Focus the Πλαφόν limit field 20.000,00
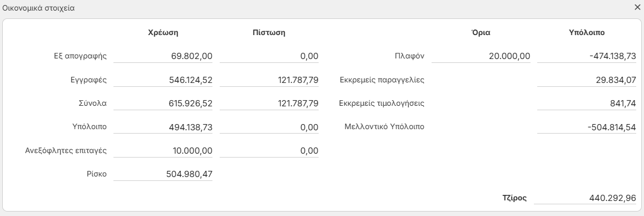Viewport: 644px width, 216px height. 481,56
